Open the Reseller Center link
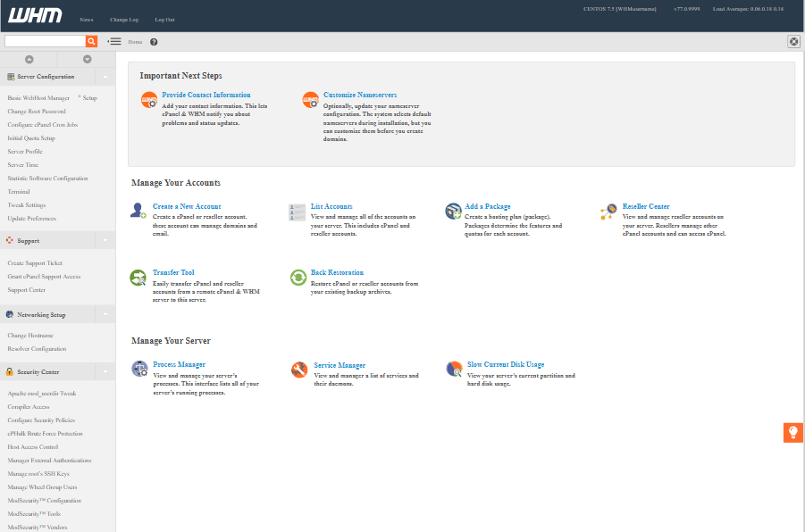Viewport: 805px width, 532px height. [x=646, y=206]
